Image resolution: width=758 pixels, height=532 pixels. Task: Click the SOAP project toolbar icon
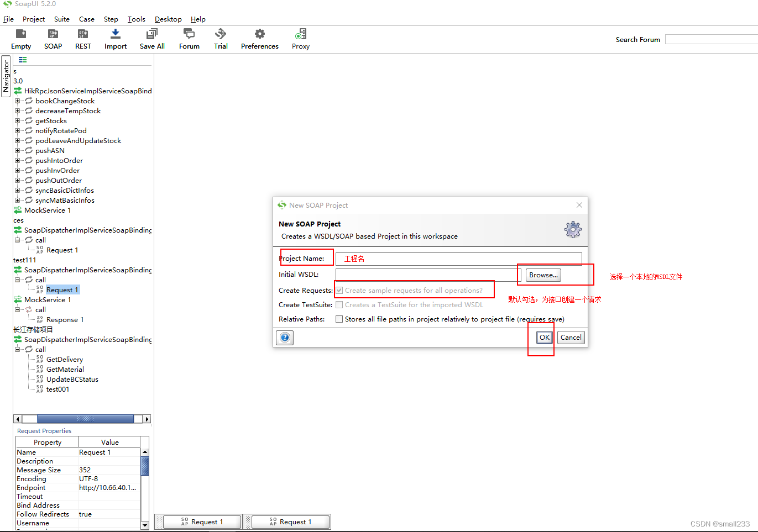coord(53,34)
